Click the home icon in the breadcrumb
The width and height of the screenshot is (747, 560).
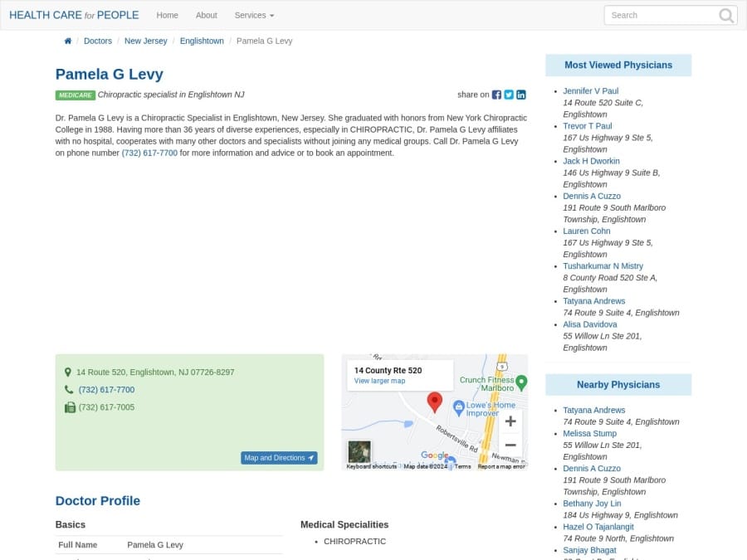pyautogui.click(x=67, y=40)
